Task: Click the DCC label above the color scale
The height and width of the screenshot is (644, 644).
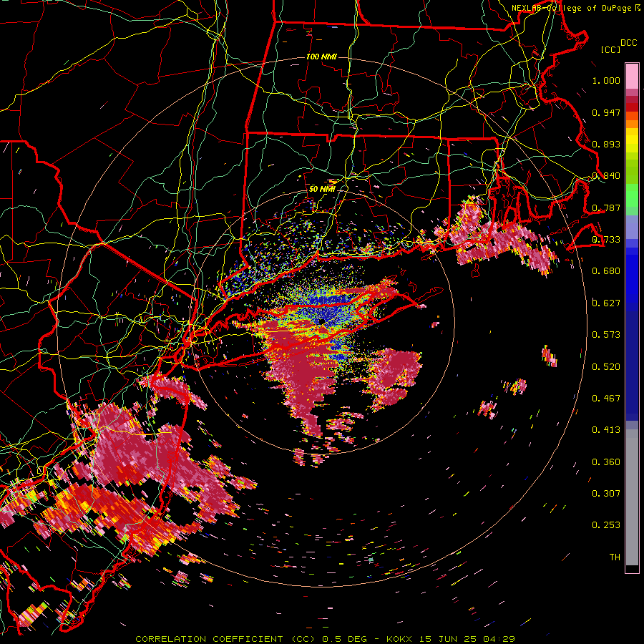Action: (x=628, y=43)
